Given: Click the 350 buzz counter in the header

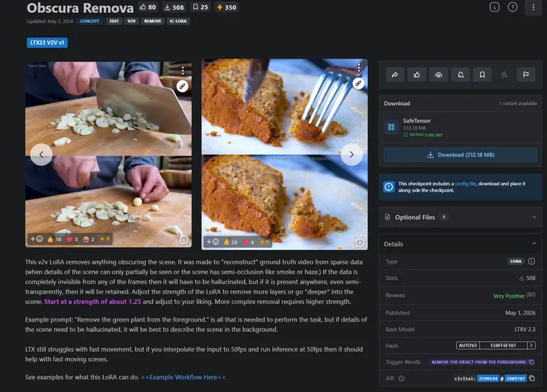Looking at the screenshot, I should click(x=227, y=7).
